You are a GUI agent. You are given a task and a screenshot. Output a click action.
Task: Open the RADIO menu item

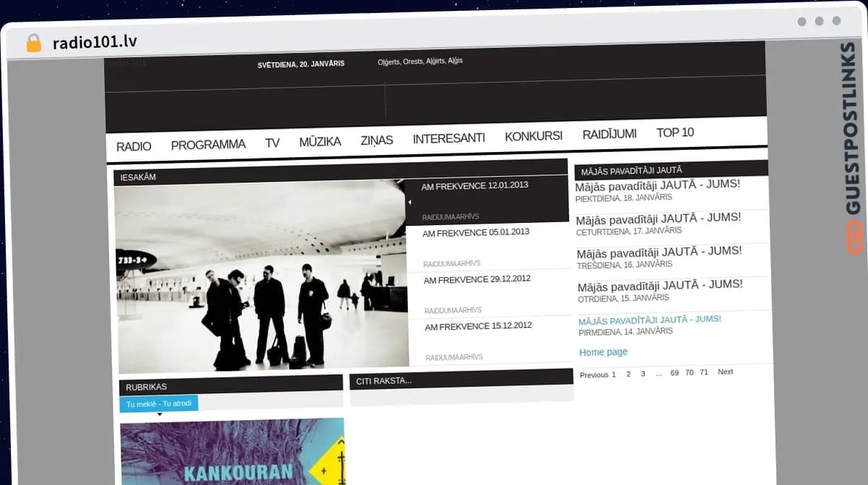pos(134,146)
